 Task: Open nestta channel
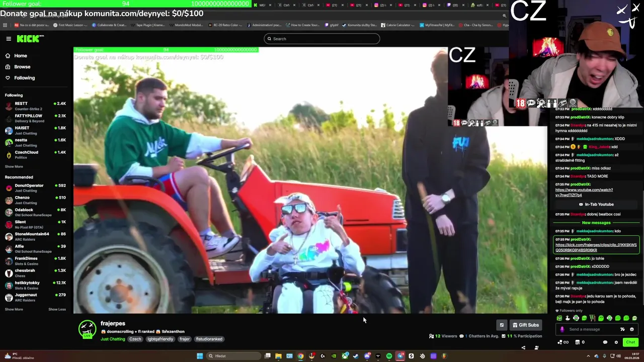[x=35, y=142]
